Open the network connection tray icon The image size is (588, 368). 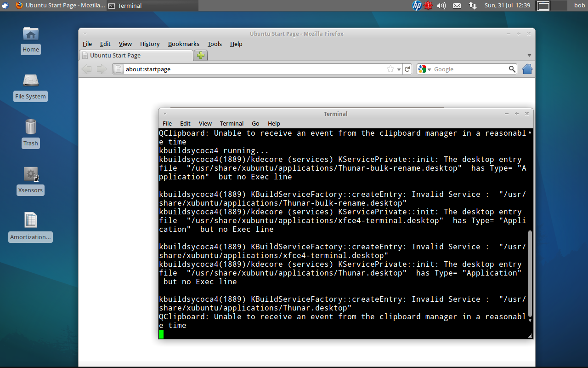[x=472, y=6]
